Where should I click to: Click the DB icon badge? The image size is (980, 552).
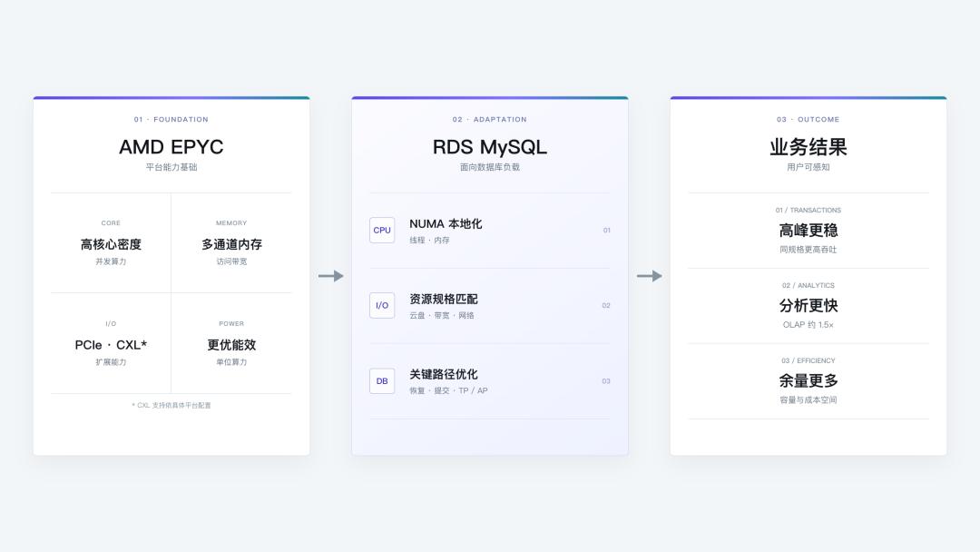coord(382,380)
